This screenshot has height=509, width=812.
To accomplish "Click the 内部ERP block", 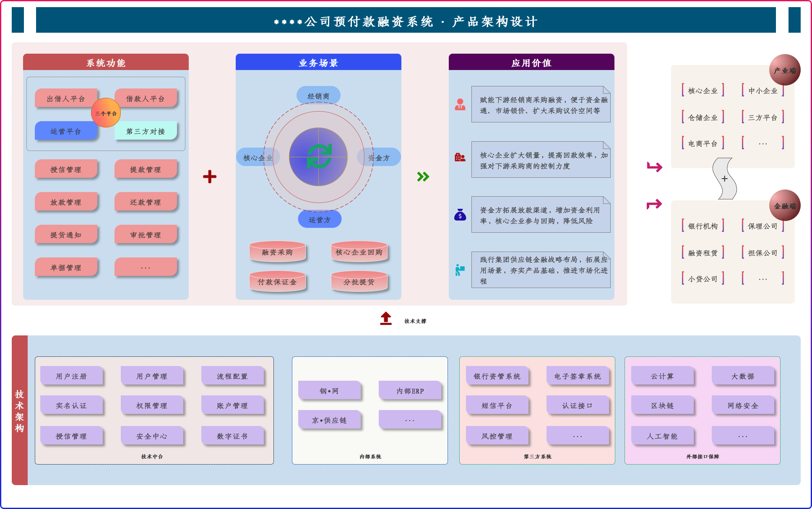I will [x=410, y=390].
